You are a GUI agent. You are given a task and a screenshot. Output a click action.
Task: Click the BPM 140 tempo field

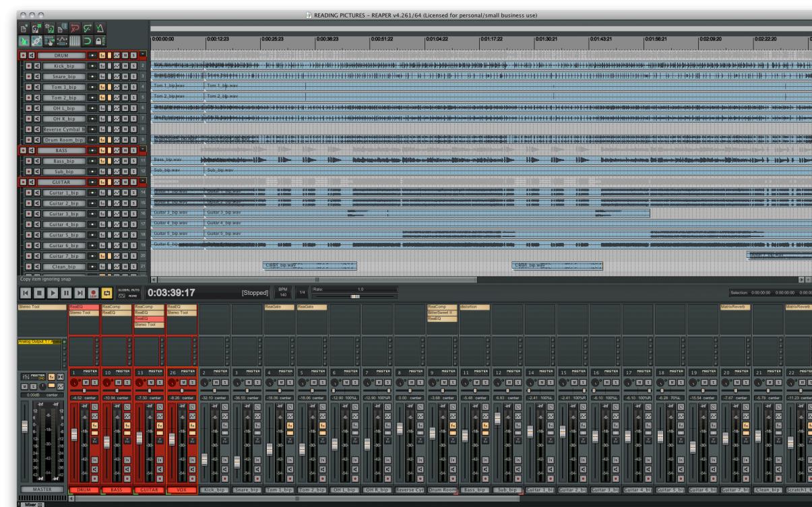click(x=283, y=293)
